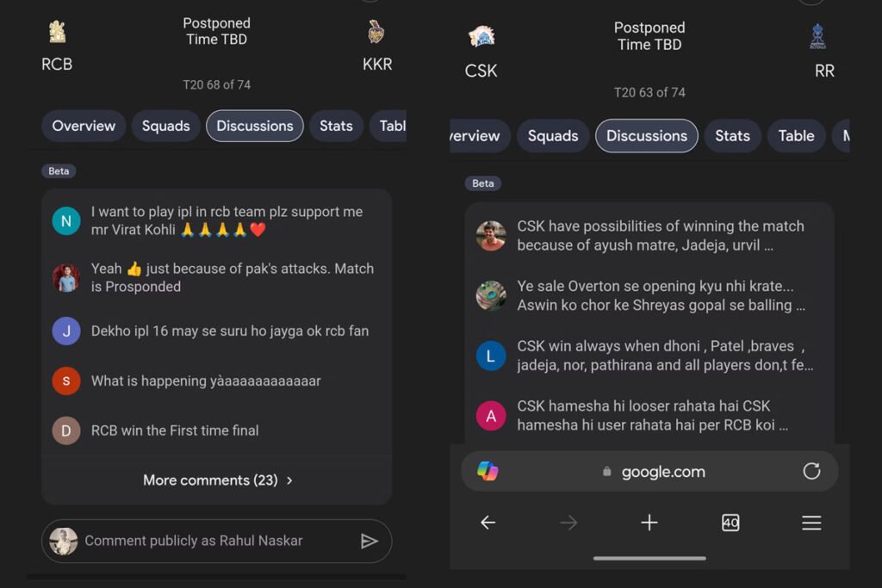Switch to Squads tab in RCB match

[166, 126]
